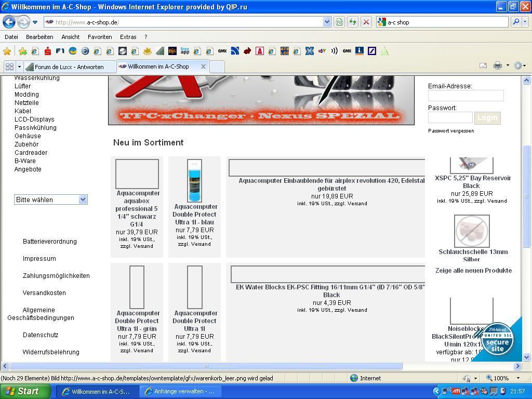
Task: Open the ? help menu
Action: coord(146,37)
